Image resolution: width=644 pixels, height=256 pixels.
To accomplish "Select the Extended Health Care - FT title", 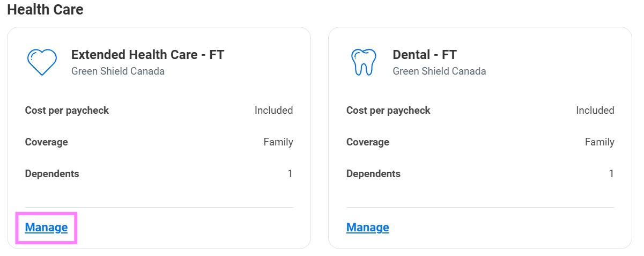I will (x=147, y=55).
